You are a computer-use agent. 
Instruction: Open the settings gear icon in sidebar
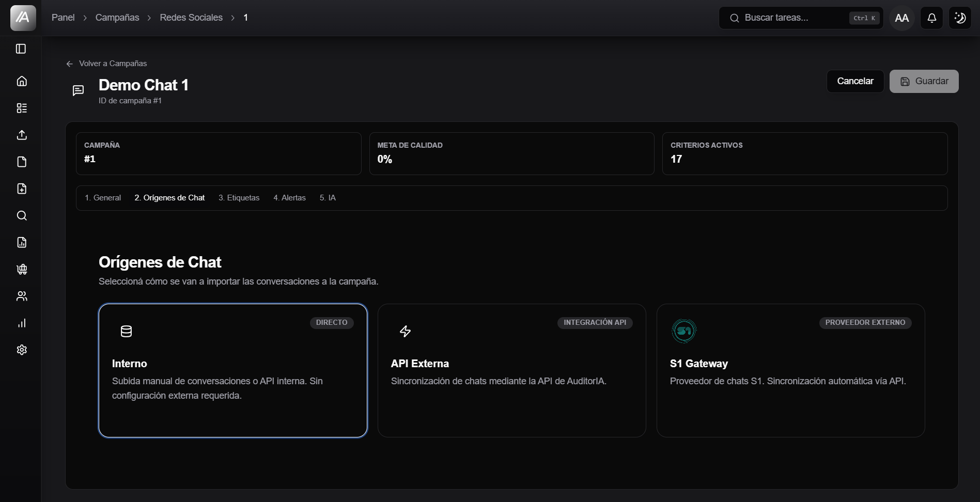[x=22, y=350]
